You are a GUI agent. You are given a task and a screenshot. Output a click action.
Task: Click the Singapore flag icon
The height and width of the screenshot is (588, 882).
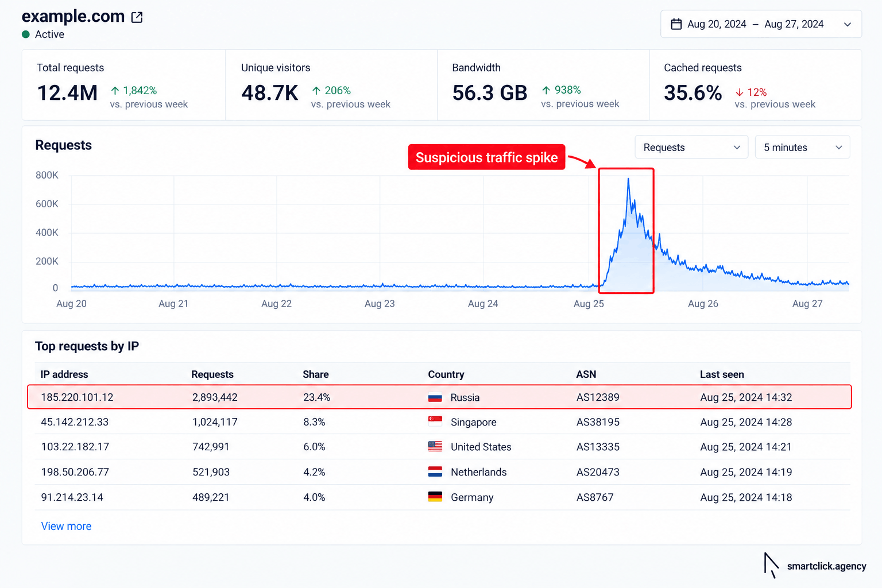tap(435, 421)
